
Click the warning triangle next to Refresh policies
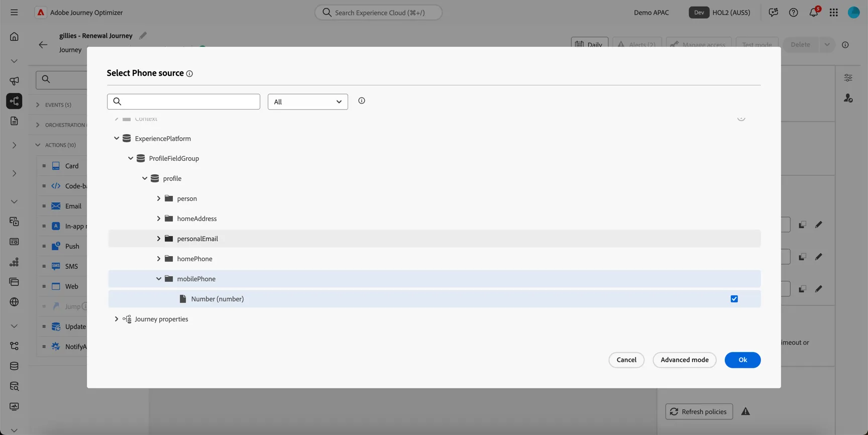point(745,411)
